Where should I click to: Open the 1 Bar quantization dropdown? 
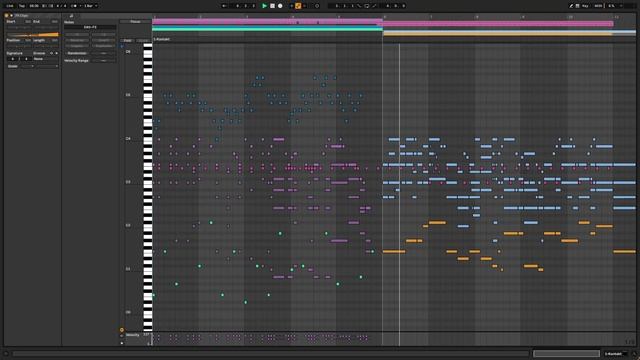(x=90, y=6)
